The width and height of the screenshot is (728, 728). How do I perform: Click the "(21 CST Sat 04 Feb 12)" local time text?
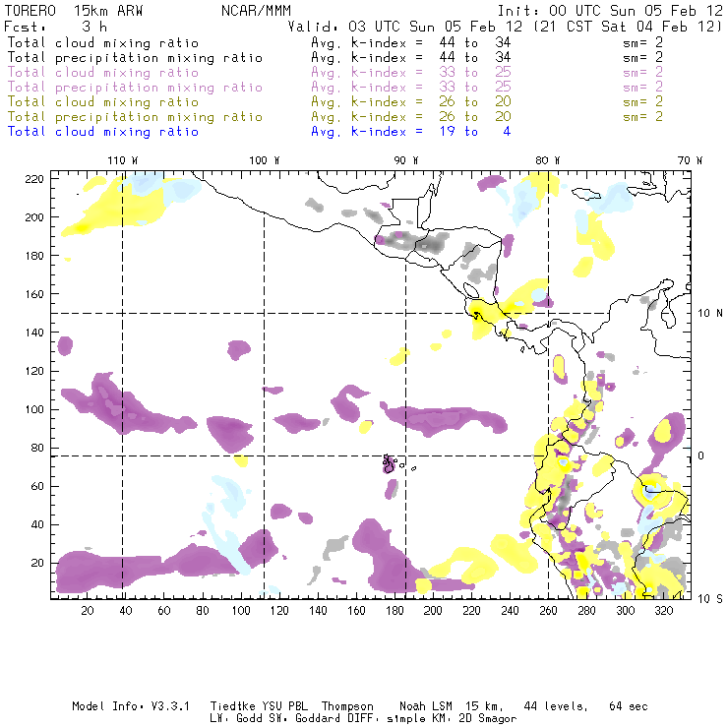click(628, 27)
